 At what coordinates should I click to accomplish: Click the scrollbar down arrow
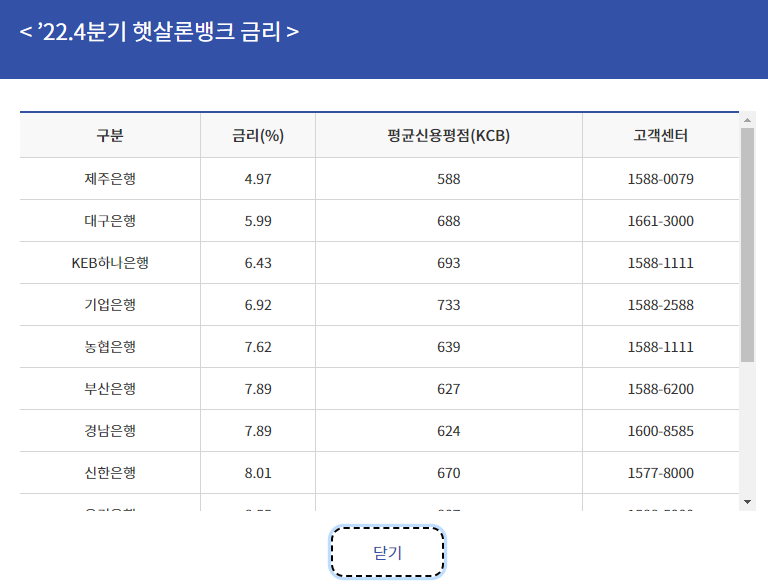click(747, 502)
